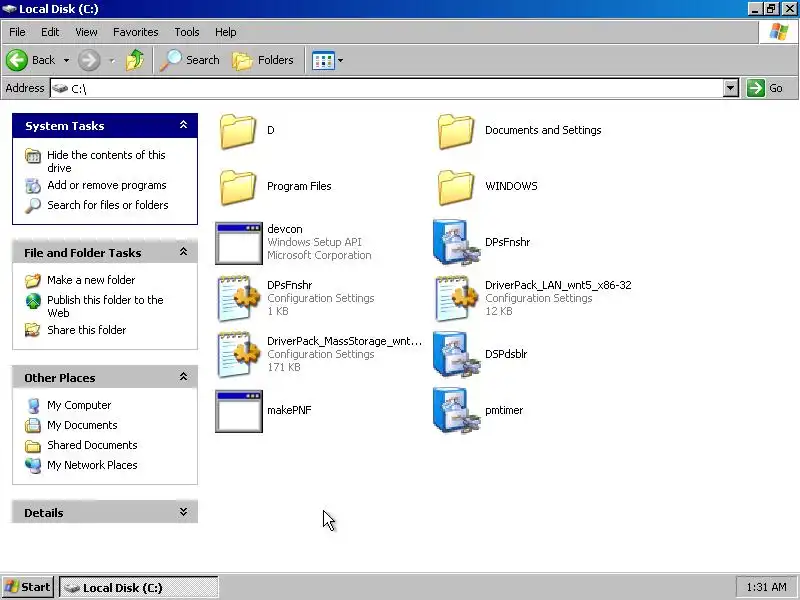Click the drive icon in title bar
Viewport: 800px width, 600px height.
click(x=9, y=9)
